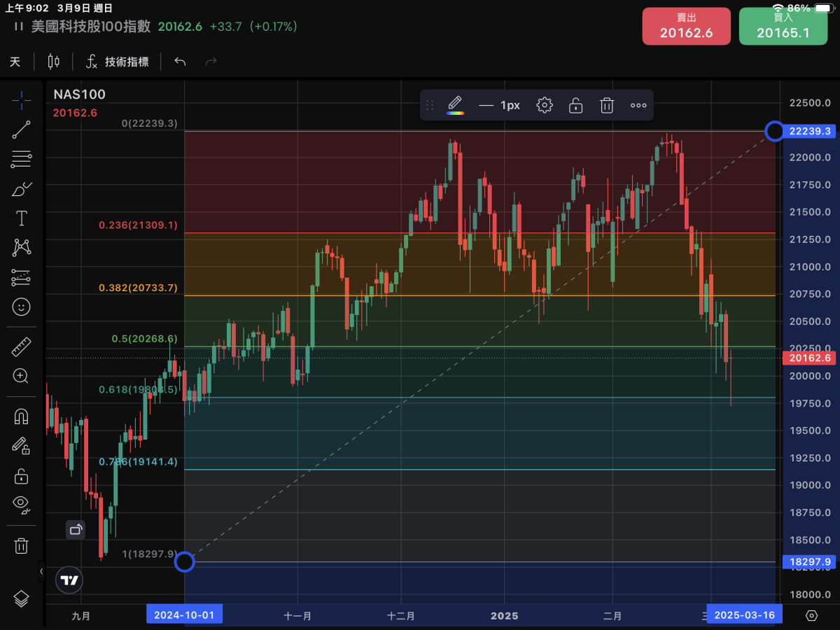The image size is (840, 630).
Task: Click the 2024-10-01 date axis label
Action: click(x=184, y=615)
